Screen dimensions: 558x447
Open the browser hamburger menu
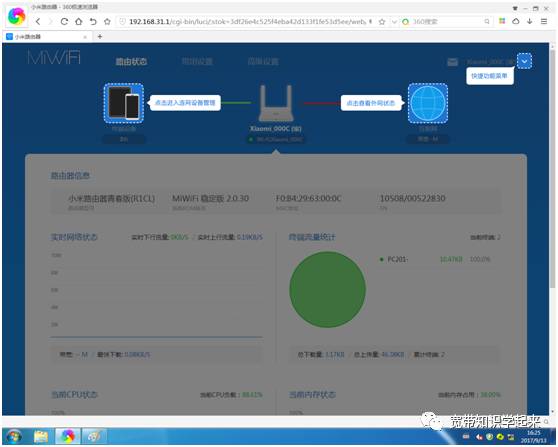544,21
